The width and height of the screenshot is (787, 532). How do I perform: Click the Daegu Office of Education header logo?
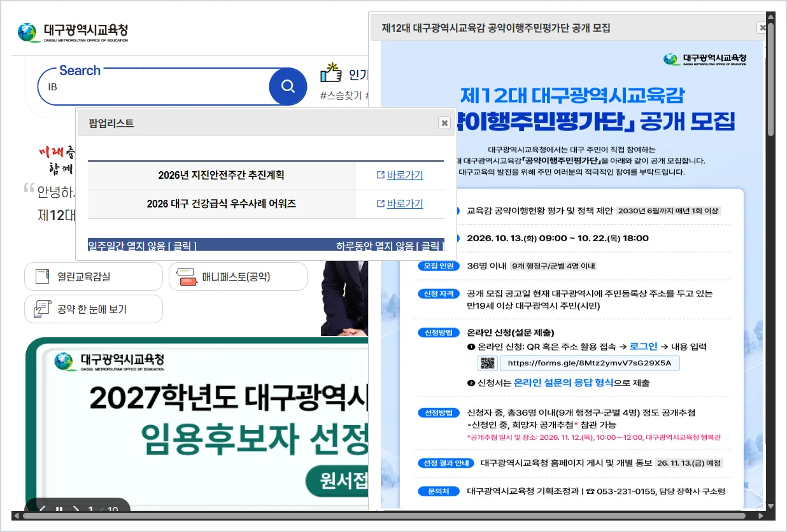(x=73, y=32)
